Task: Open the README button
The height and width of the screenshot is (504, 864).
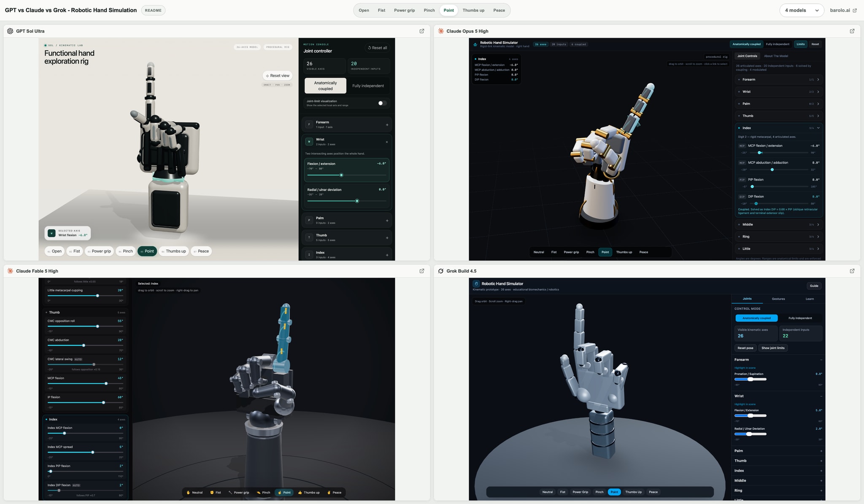Action: (x=153, y=10)
